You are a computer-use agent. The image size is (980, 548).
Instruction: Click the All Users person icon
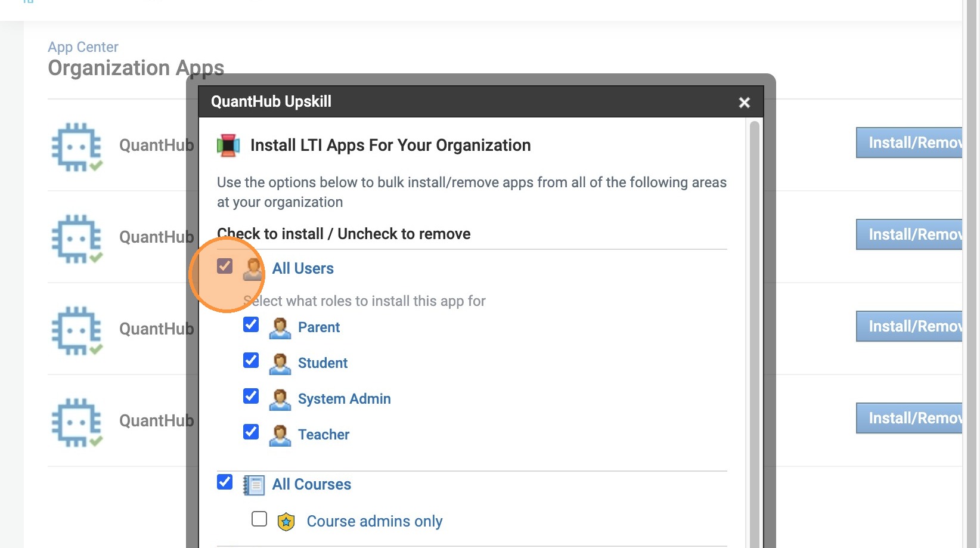pos(253,269)
